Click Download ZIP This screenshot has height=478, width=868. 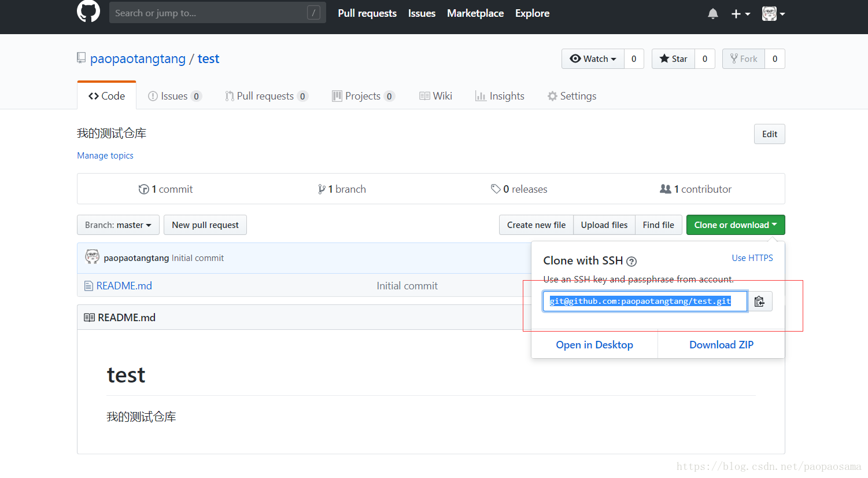722,345
